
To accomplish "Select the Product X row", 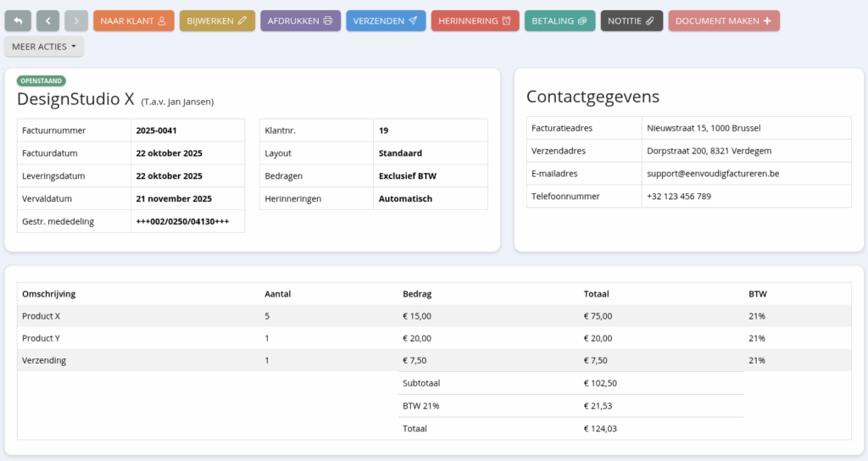I will [x=41, y=316].
